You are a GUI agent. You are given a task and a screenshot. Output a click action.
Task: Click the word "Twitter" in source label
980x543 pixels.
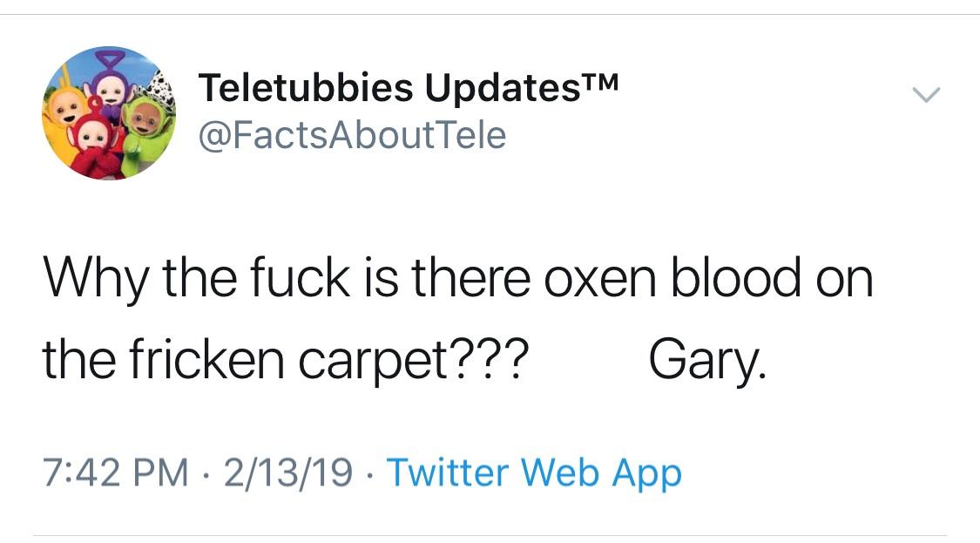coord(448,472)
